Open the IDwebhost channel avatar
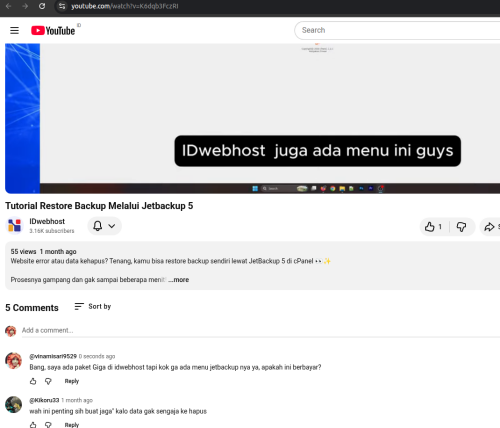This screenshot has height=428, width=500. (x=14, y=226)
